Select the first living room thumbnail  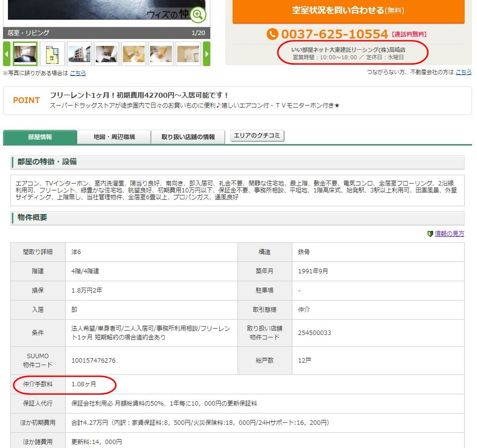pyautogui.click(x=25, y=54)
